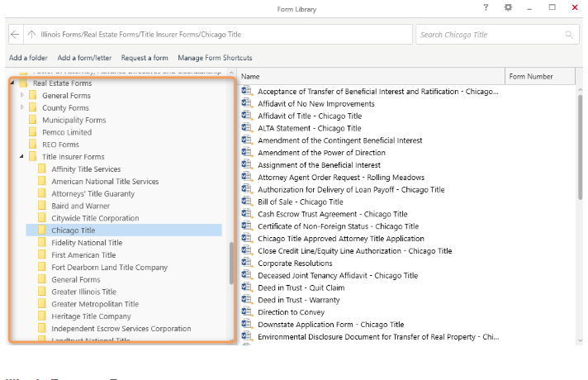Select Attorneys' Title Guaranty folder
Screen dimensions: 588x380
(92, 194)
